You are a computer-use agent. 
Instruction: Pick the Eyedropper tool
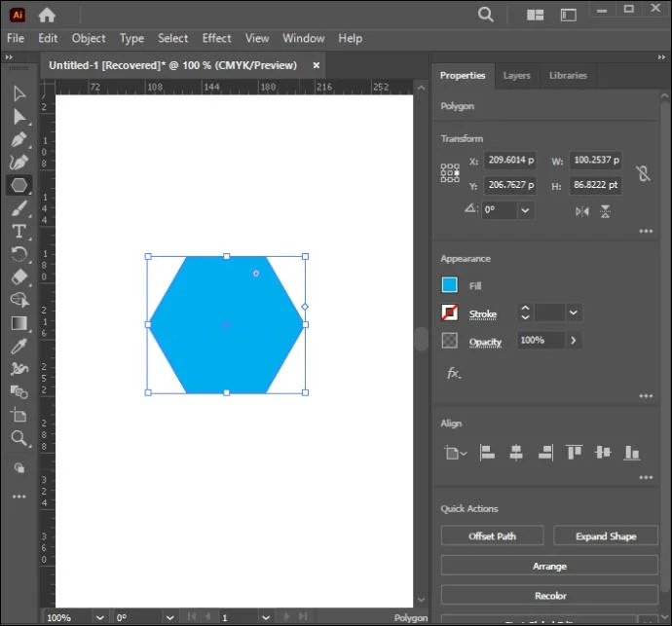(19, 347)
